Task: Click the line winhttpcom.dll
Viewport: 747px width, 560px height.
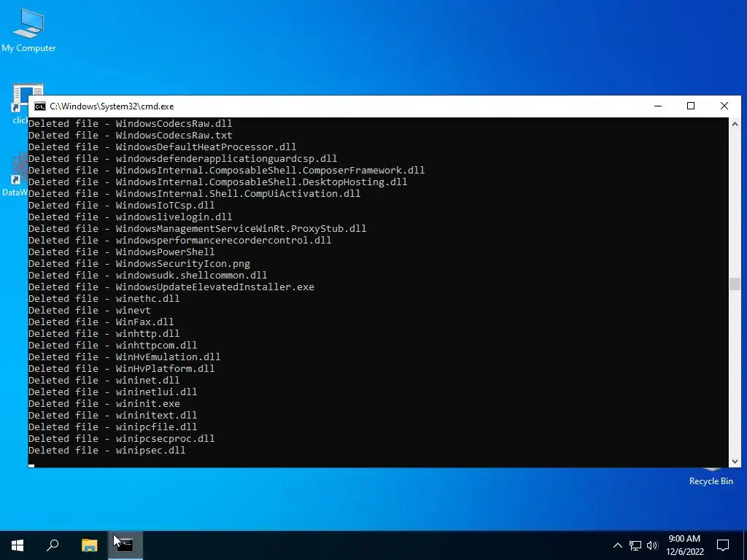Action: pyautogui.click(x=113, y=345)
